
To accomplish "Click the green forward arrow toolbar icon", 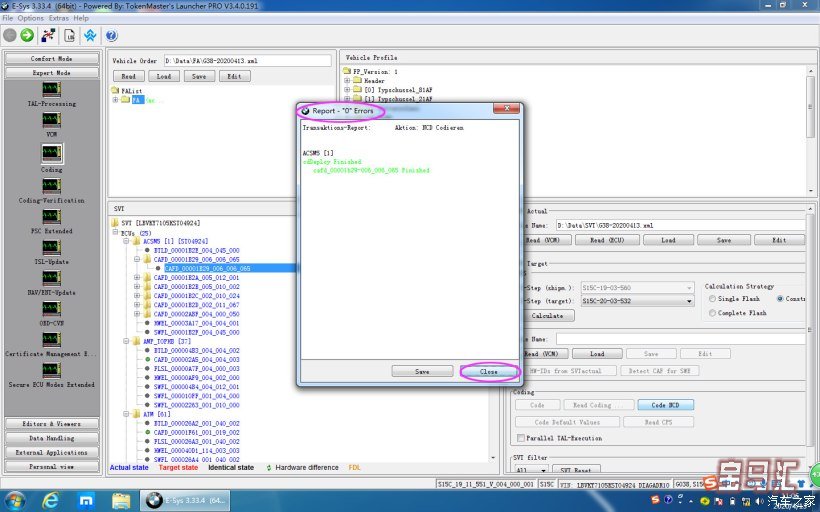I will coord(27,35).
